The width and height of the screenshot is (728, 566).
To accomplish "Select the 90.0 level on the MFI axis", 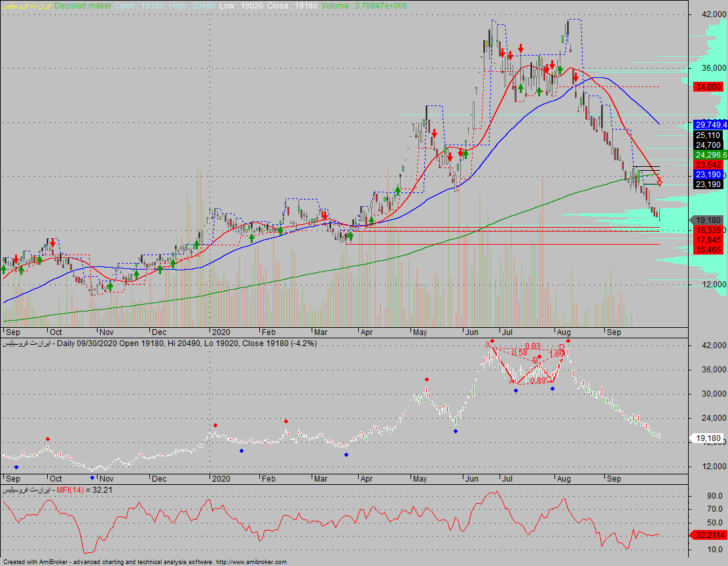I will point(714,496).
